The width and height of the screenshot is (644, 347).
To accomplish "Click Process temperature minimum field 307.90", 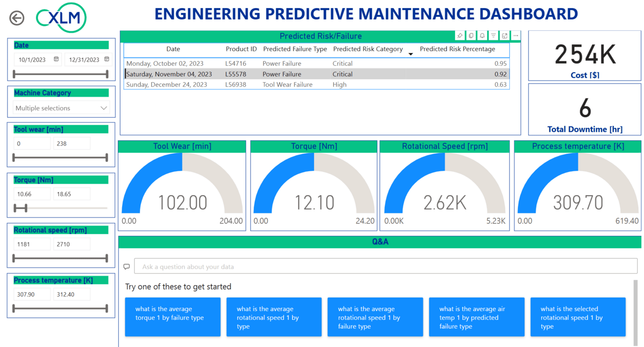I will click(x=32, y=295).
